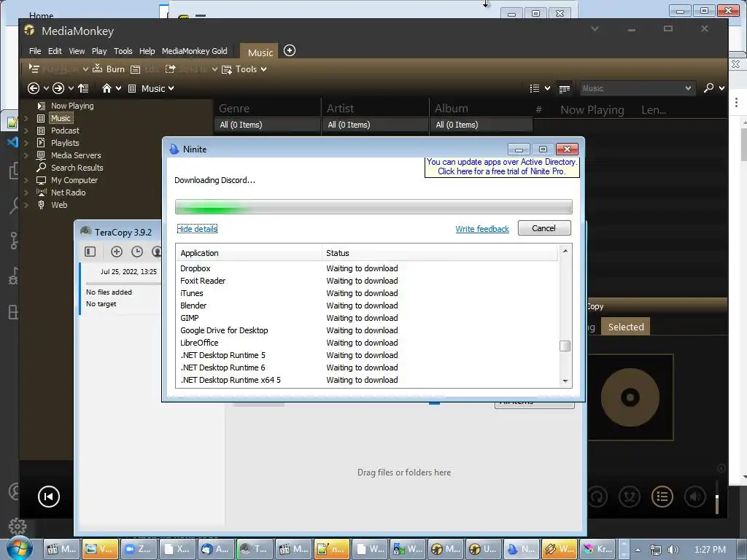Click Write feedback link in Ninite
Screen dimensions: 747x560
click(x=482, y=229)
